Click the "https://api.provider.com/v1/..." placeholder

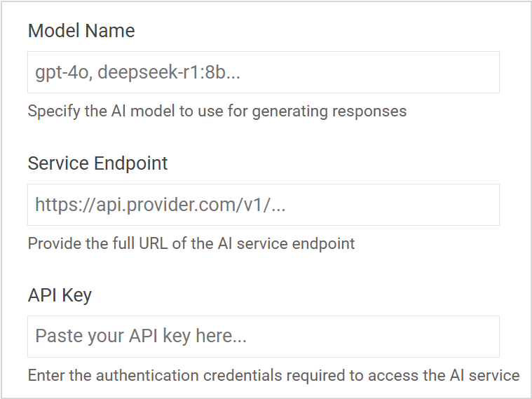click(161, 205)
